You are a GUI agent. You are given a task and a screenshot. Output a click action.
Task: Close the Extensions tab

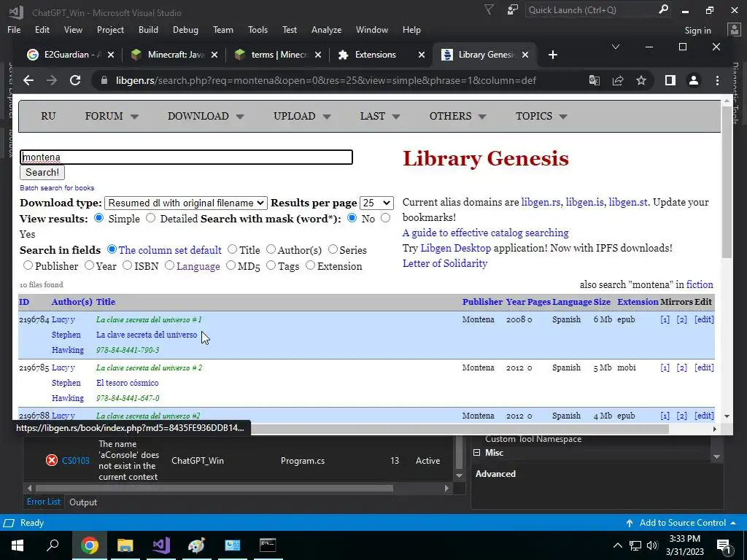click(422, 55)
